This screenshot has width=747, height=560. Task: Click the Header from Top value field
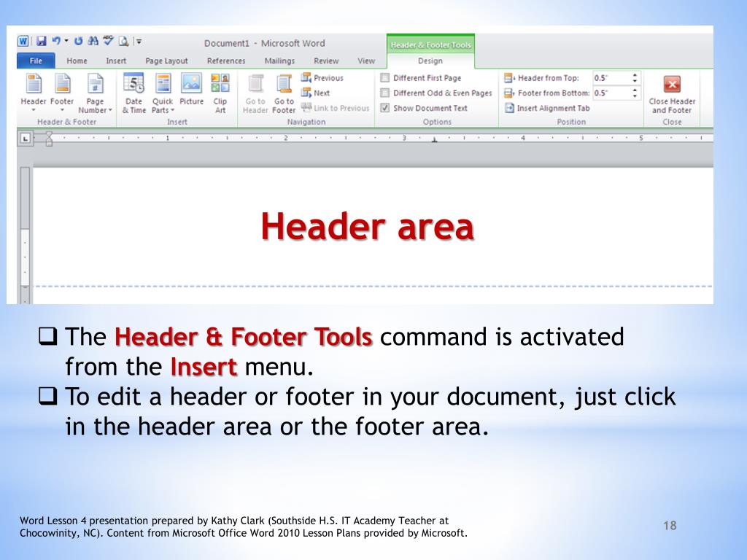[612, 77]
